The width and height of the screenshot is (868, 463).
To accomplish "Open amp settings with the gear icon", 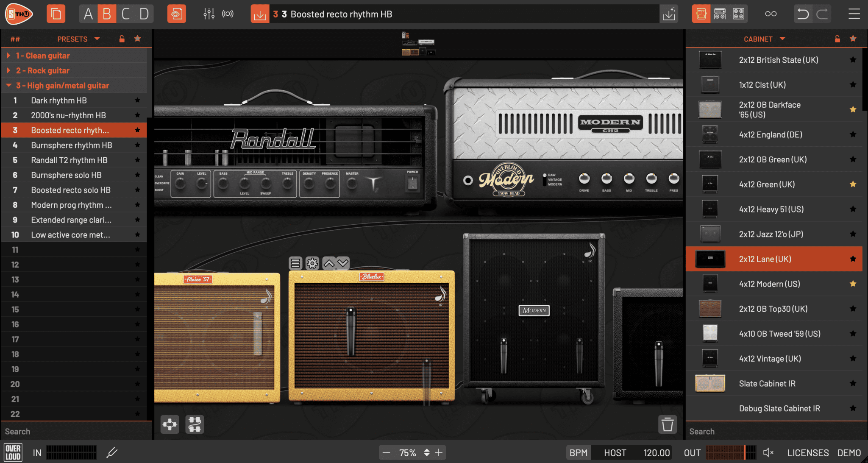I will pos(312,263).
